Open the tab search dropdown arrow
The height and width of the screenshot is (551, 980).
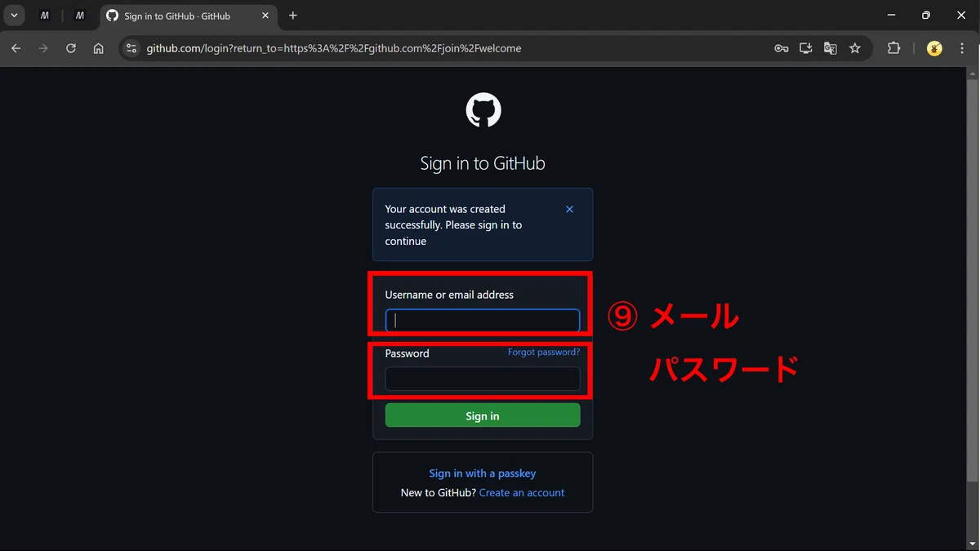[14, 16]
